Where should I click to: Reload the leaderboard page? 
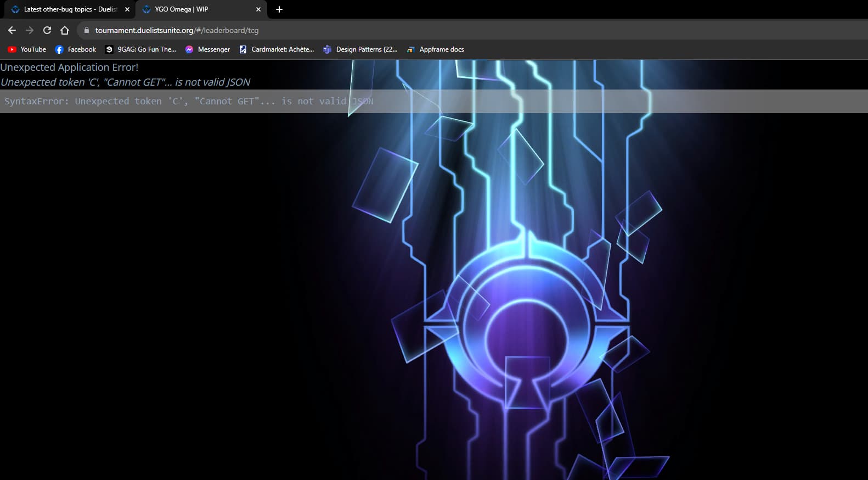pos(47,30)
